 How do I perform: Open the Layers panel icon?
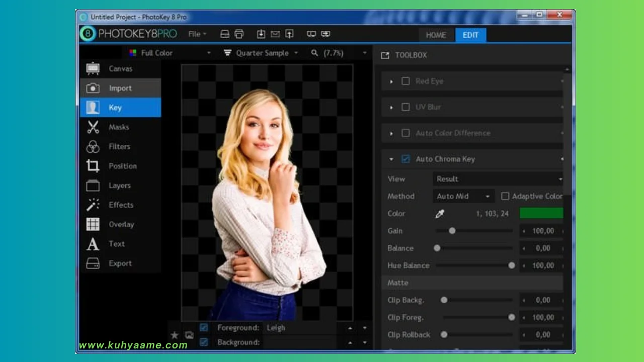pos(93,186)
